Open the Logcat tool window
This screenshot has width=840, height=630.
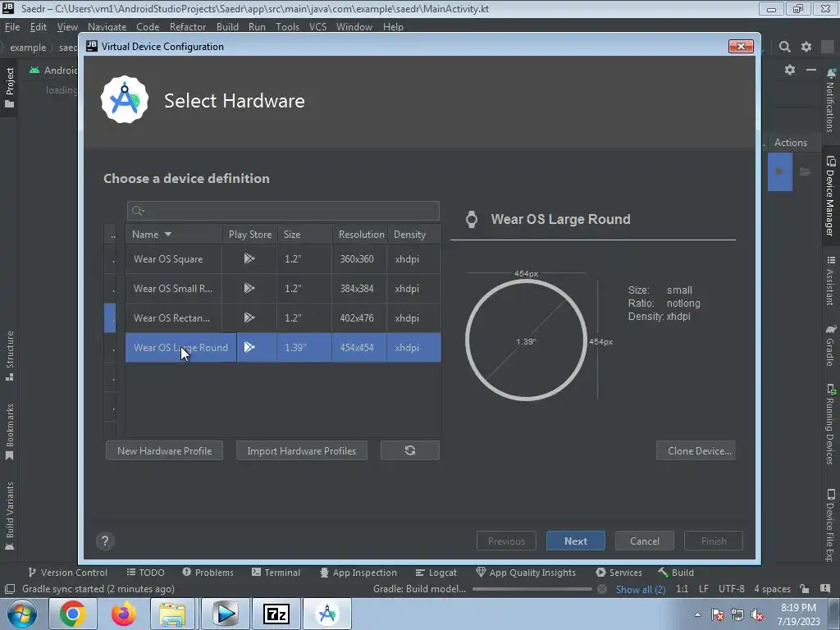(436, 573)
